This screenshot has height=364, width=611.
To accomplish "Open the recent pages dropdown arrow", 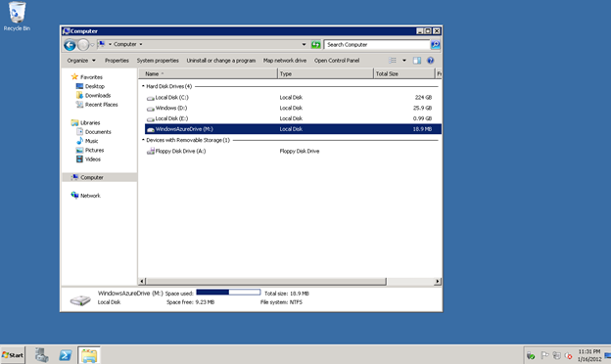I will click(x=92, y=45).
